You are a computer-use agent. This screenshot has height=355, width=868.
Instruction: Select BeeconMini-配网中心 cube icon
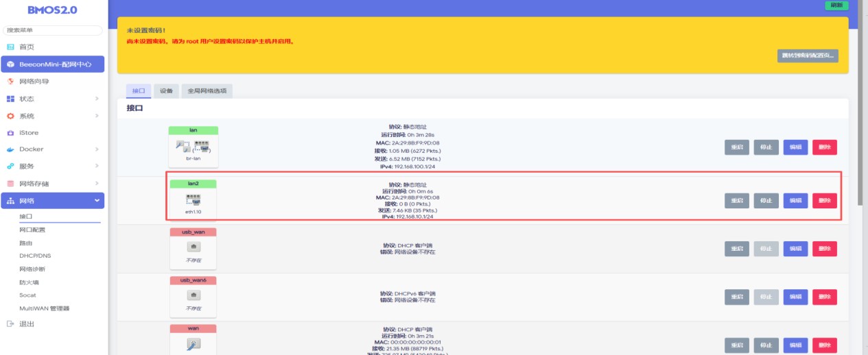click(10, 64)
